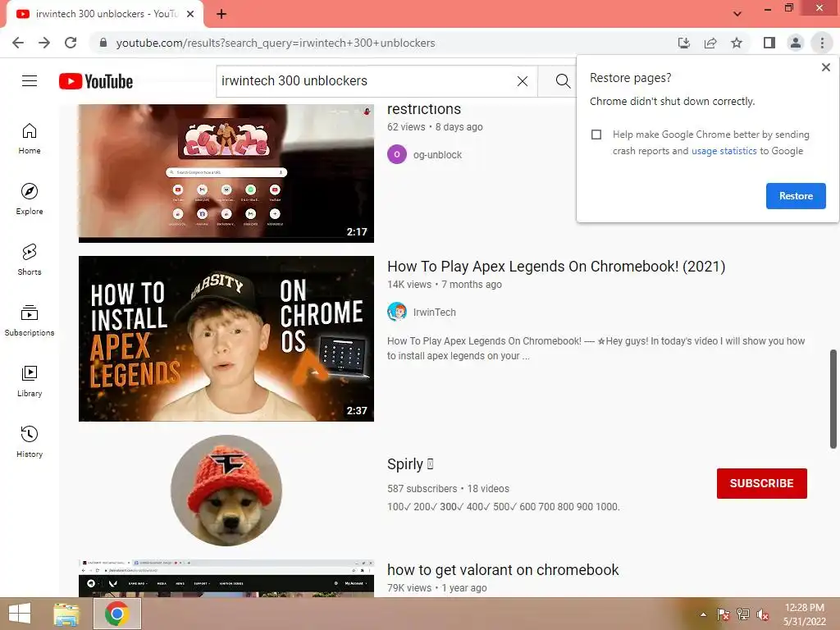Click the muted volume tray icon
The image size is (840, 630).
(763, 614)
